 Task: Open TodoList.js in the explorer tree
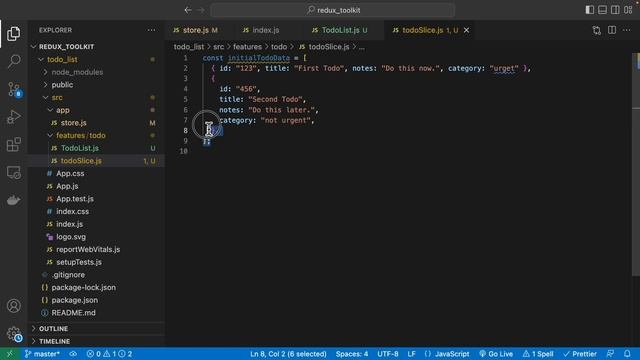coord(80,148)
